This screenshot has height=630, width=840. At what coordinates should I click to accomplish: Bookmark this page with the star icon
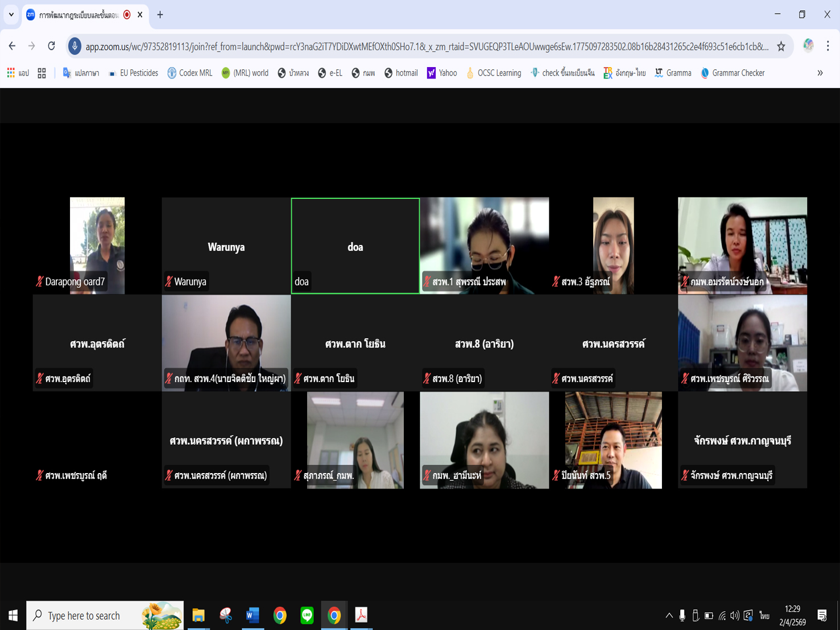(x=781, y=47)
